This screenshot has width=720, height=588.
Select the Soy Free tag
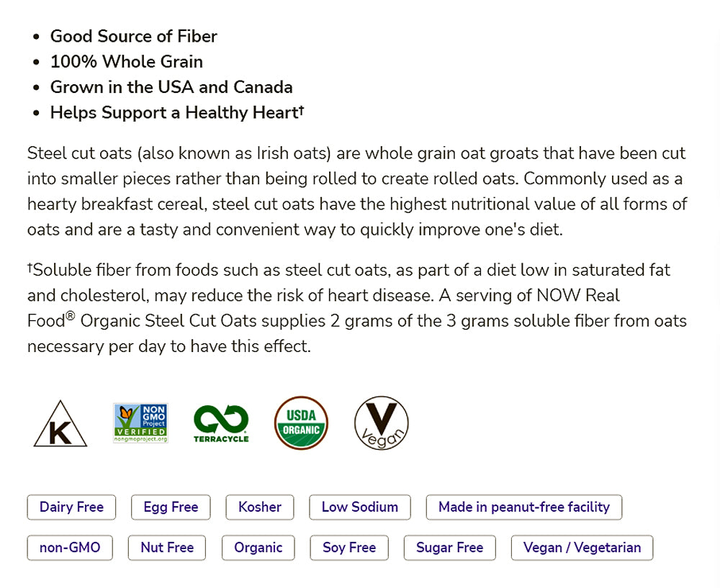point(349,548)
